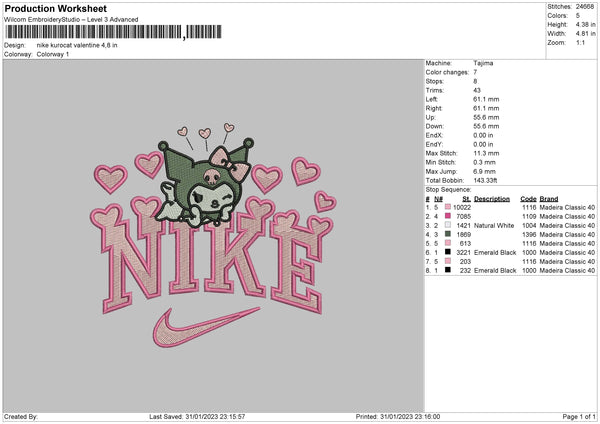Click the black swatch in stop 8
600x424 pixels.
pyautogui.click(x=448, y=270)
